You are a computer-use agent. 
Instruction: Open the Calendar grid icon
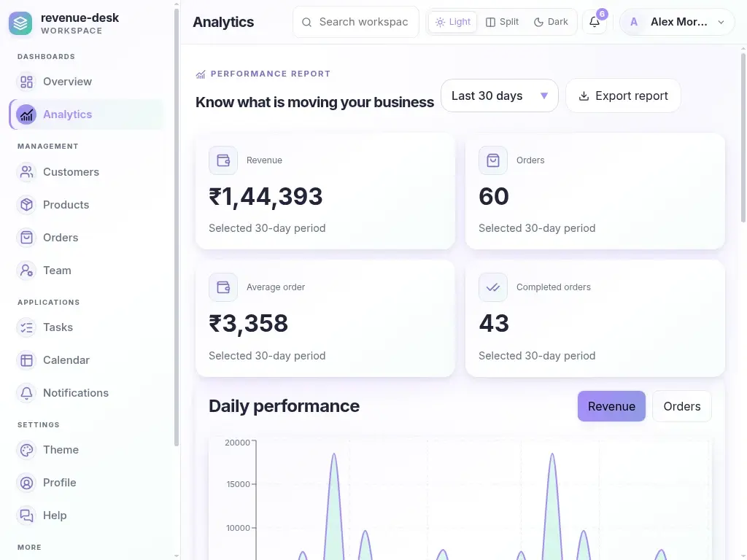click(27, 360)
